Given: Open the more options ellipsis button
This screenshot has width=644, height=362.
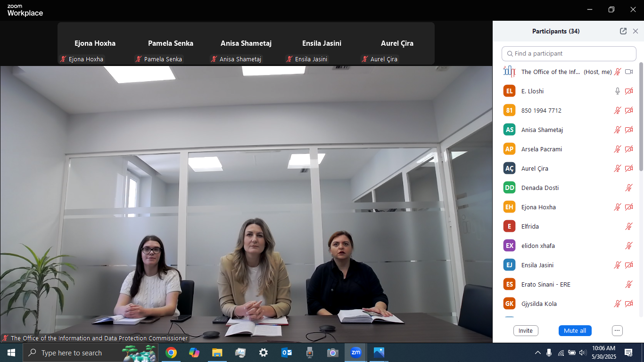Looking at the screenshot, I should click(617, 330).
